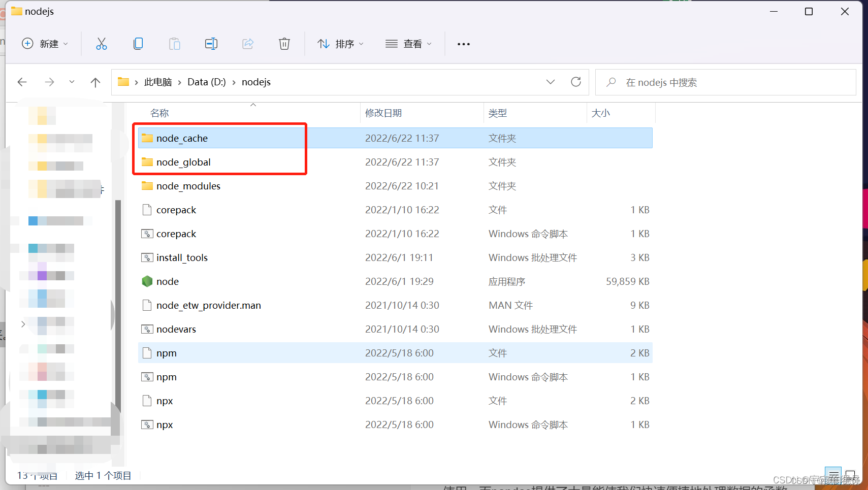Sort by 修改日期 column header

[x=383, y=113]
